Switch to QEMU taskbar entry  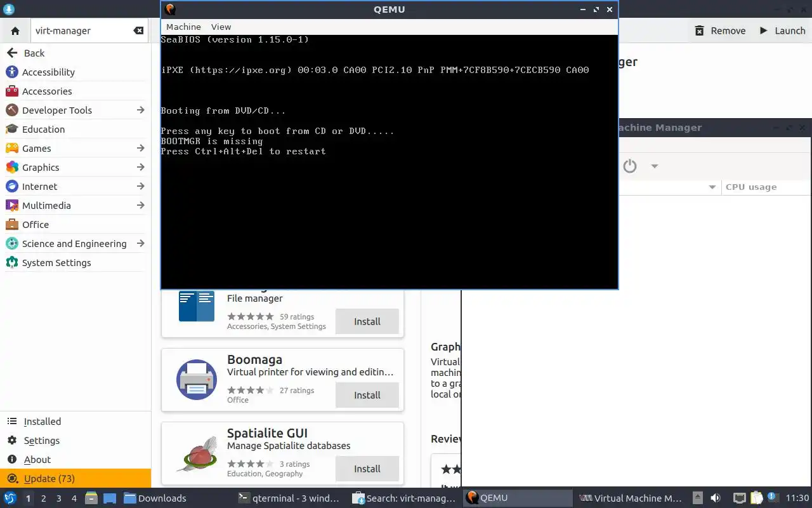coord(518,498)
